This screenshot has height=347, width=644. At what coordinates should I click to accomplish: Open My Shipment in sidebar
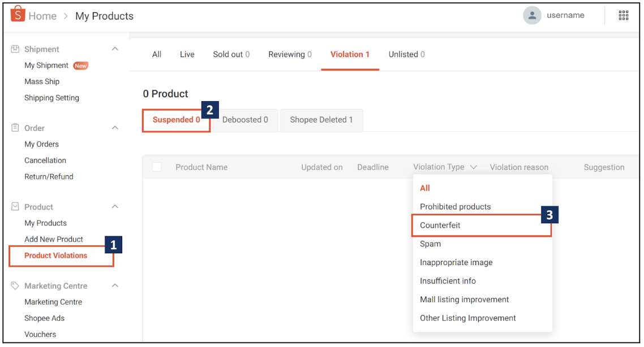click(x=46, y=66)
